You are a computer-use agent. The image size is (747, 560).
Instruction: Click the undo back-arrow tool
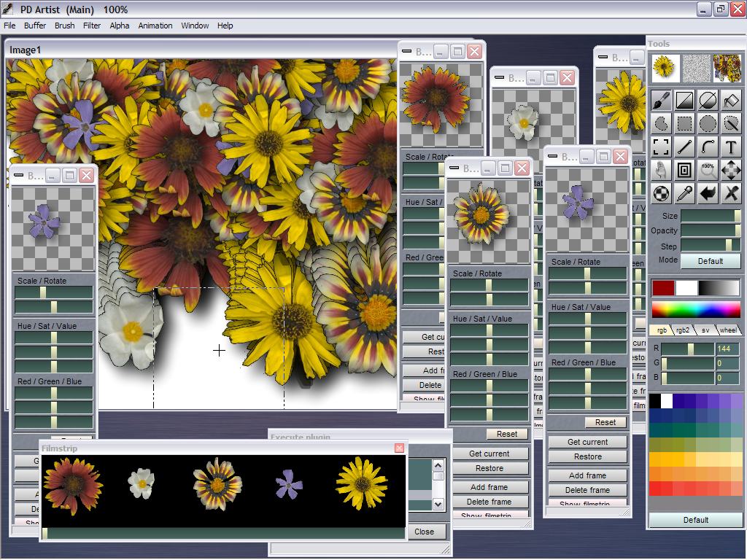[x=708, y=193]
